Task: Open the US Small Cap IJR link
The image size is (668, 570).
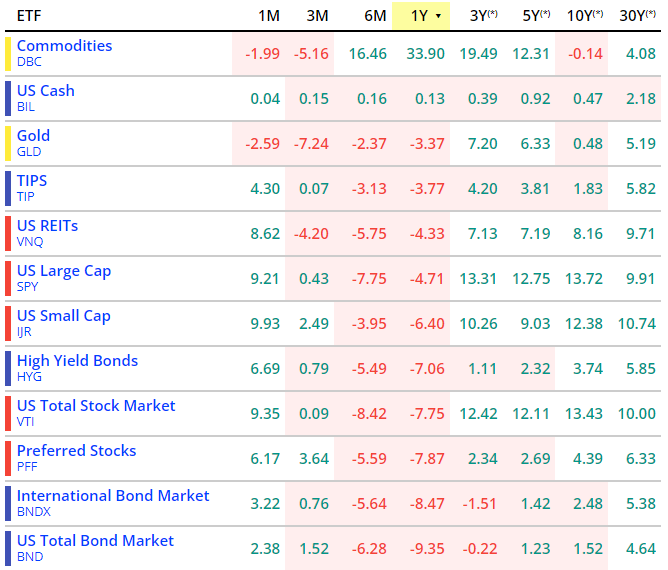Action: pyautogui.click(x=63, y=316)
